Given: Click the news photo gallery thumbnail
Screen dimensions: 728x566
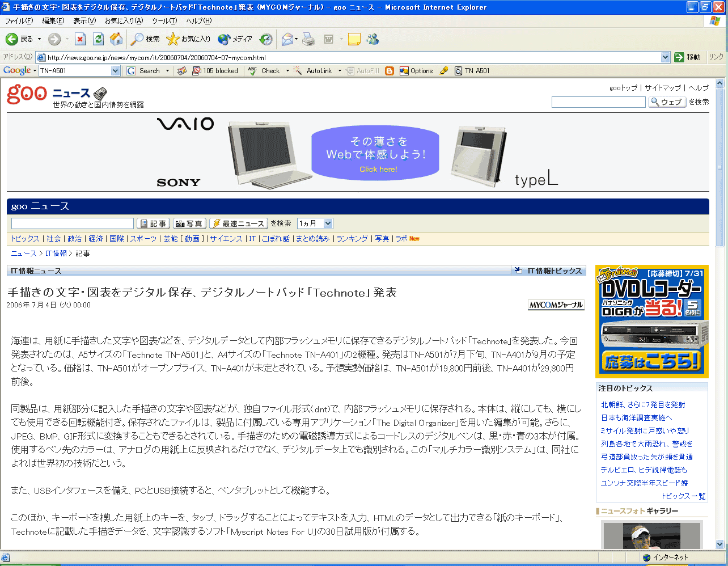Looking at the screenshot, I should pyautogui.click(x=651, y=535).
